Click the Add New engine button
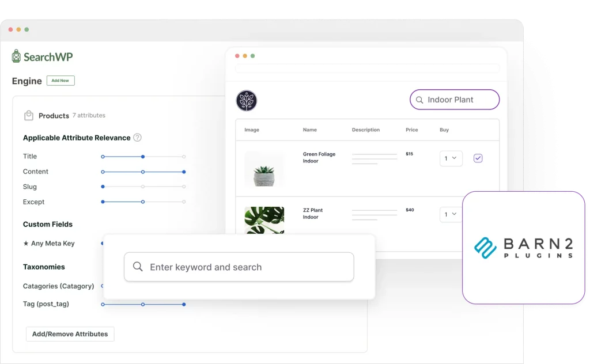Image resolution: width=590 pixels, height=364 pixels. [60, 81]
